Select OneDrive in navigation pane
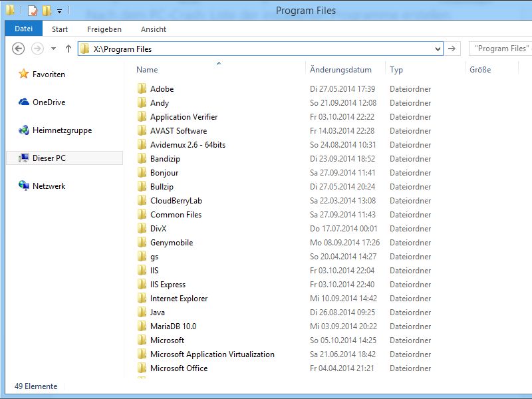532x399 pixels. 49,102
